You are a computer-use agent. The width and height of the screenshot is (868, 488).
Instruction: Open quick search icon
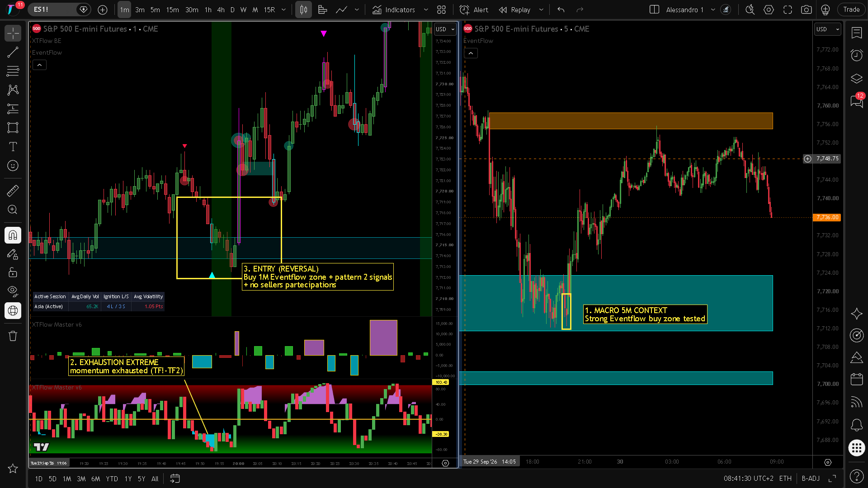750,9
